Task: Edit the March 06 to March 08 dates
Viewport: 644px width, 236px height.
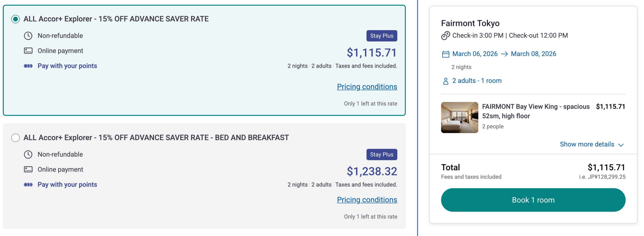Action: click(x=504, y=54)
